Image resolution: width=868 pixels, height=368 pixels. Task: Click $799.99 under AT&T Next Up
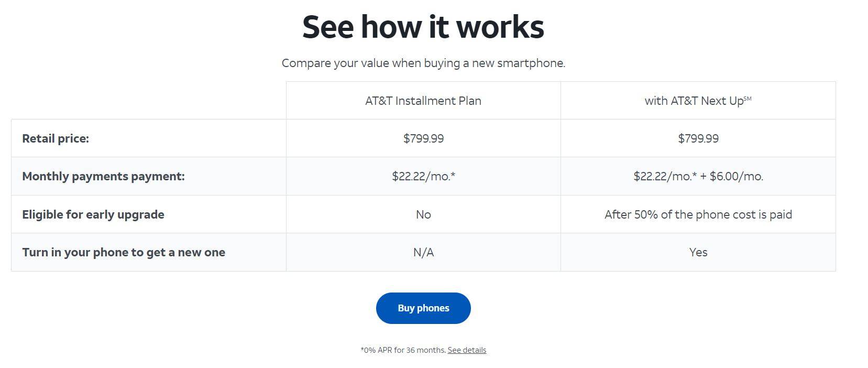[x=698, y=138]
